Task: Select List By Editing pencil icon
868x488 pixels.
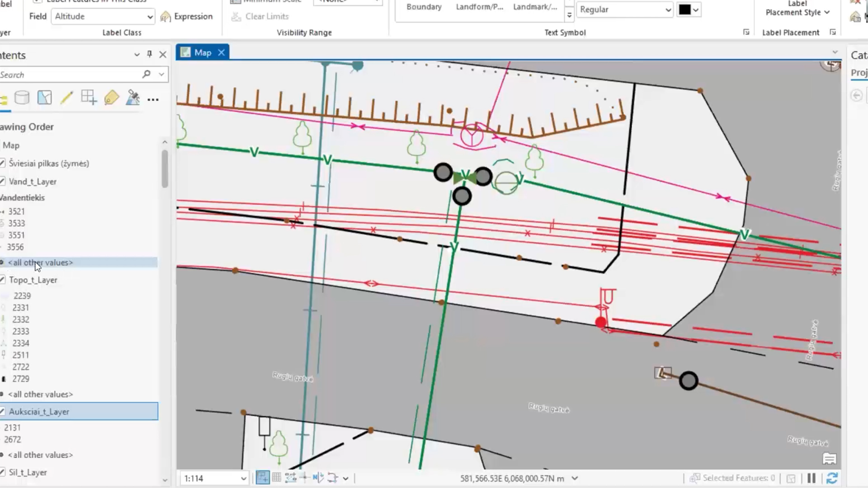Action: 66,98
